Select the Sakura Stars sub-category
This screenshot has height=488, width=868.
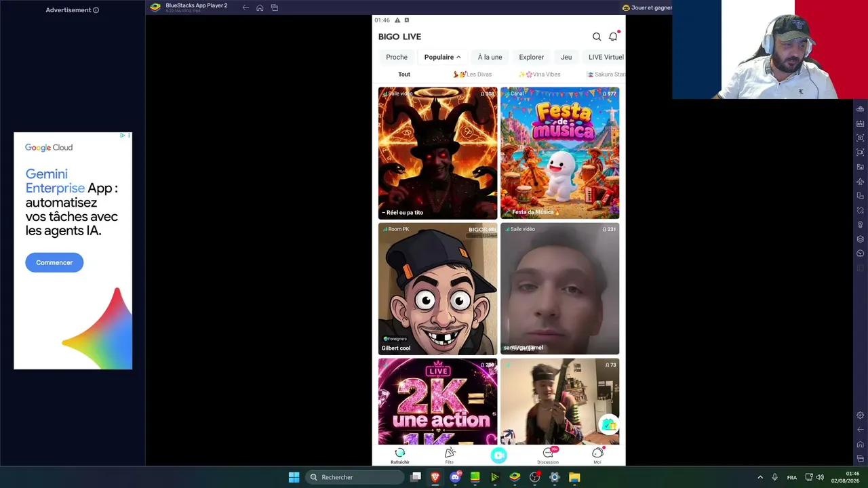click(x=606, y=75)
